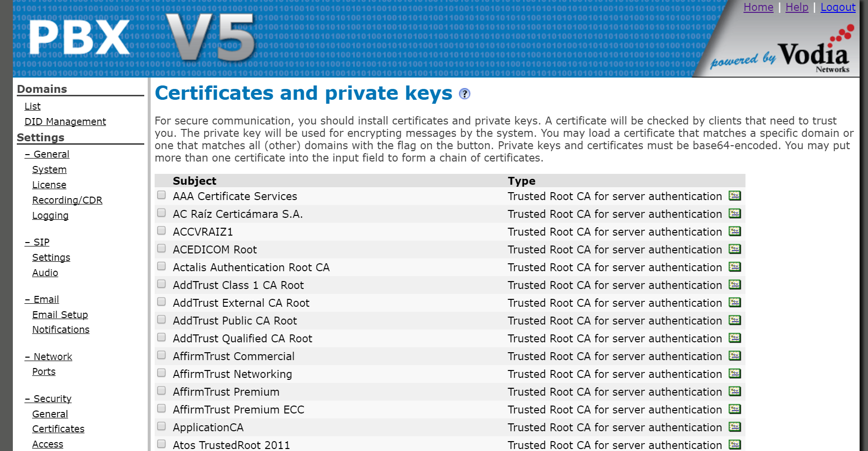
Task: View certificate icon for ACCVRAIZ1 row
Action: tap(735, 232)
